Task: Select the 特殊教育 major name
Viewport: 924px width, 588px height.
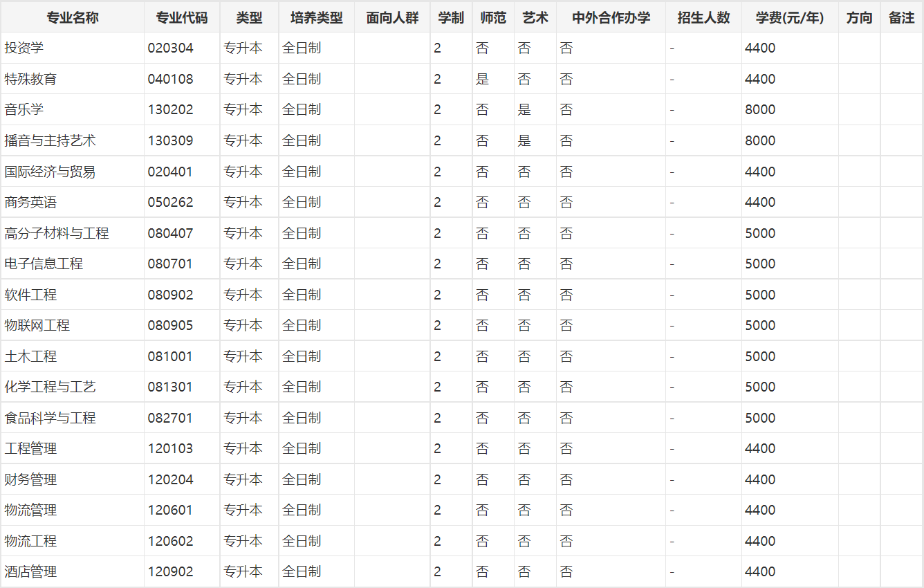Action: coord(30,80)
